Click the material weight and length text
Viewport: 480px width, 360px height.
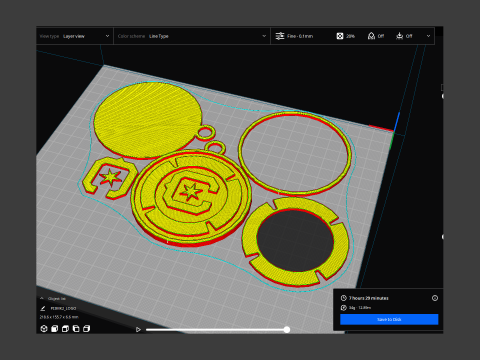point(360,308)
